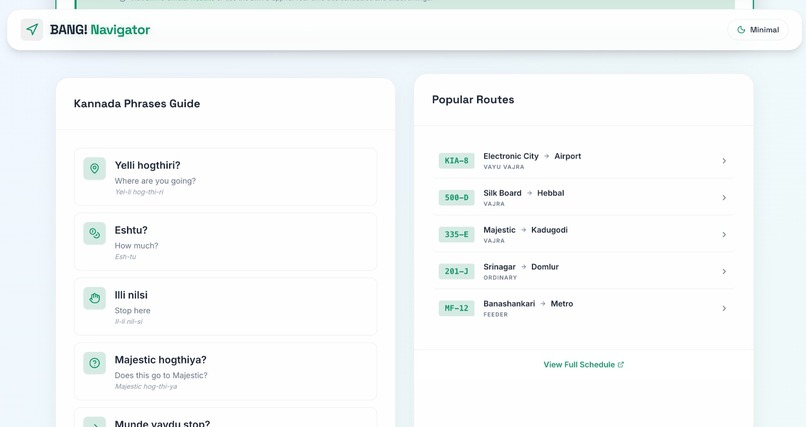
Task: Click the 'Stop here' translation text
Action: 133,310
